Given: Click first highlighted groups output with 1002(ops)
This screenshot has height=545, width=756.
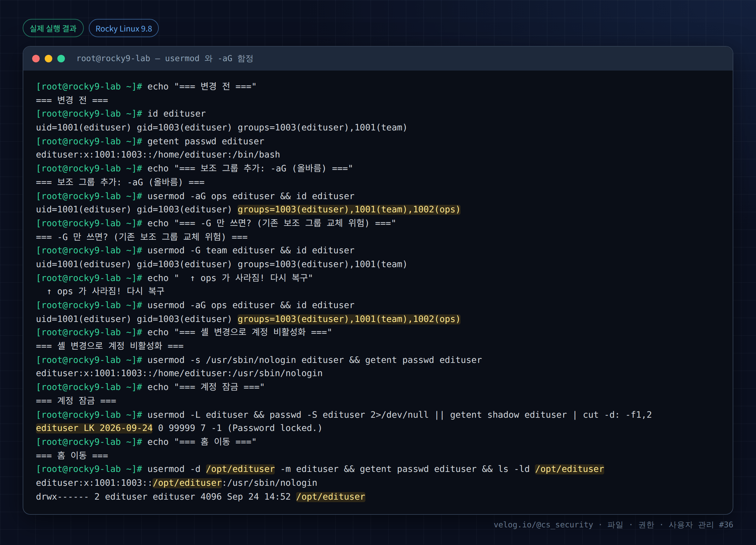Looking at the screenshot, I should (x=349, y=210).
